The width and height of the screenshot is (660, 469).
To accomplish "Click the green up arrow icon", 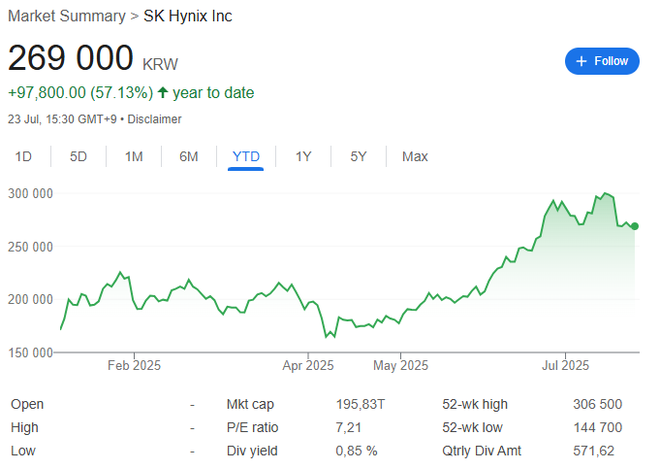I will [163, 93].
